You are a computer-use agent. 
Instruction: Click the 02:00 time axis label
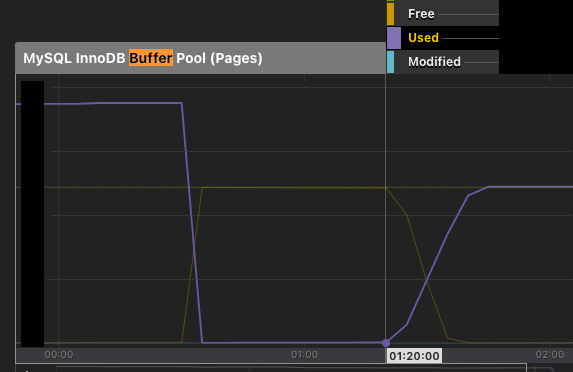[x=550, y=354]
